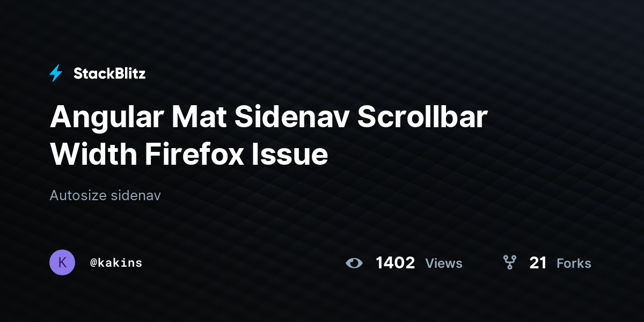Click the word Width in the title
Image resolution: width=644 pixels, height=322 pixels.
[93, 155]
